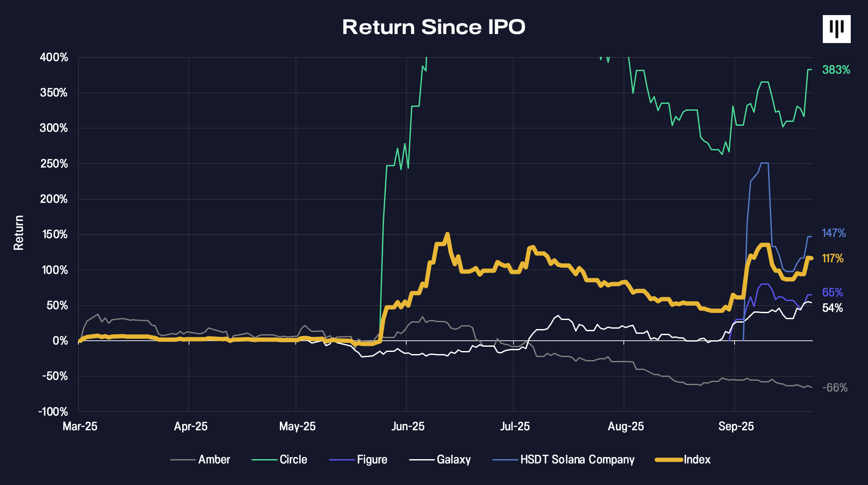Click the purple 65% end label
This screenshot has height=485, width=868.
(x=832, y=292)
